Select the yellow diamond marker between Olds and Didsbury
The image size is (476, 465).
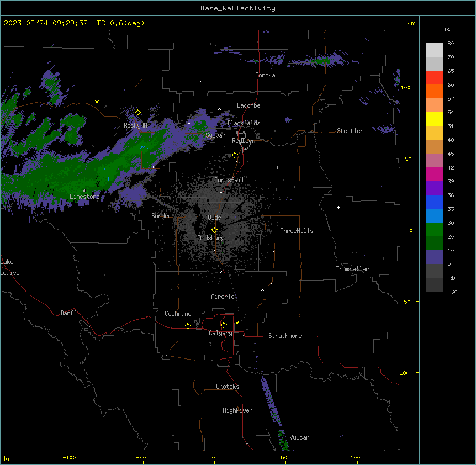coord(215,230)
